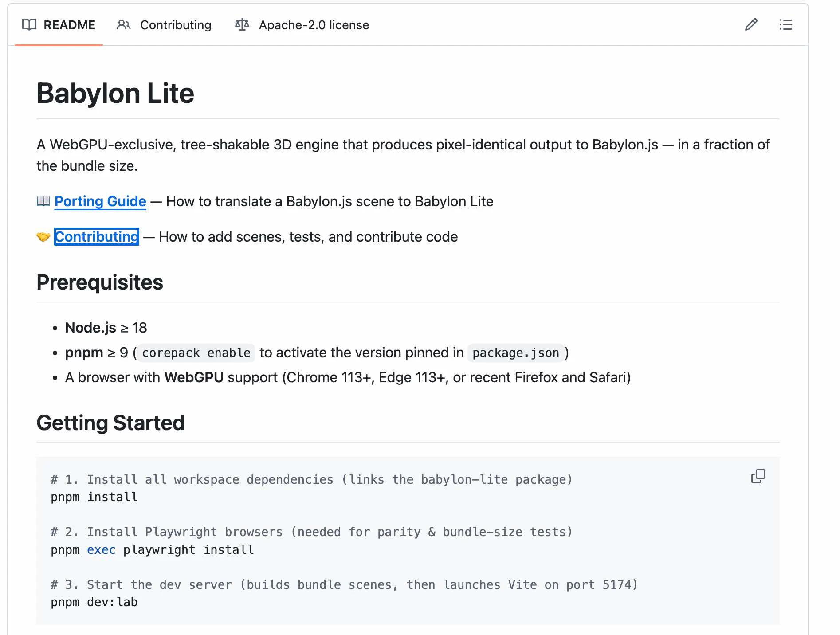Open the outline table of contents icon

click(785, 24)
